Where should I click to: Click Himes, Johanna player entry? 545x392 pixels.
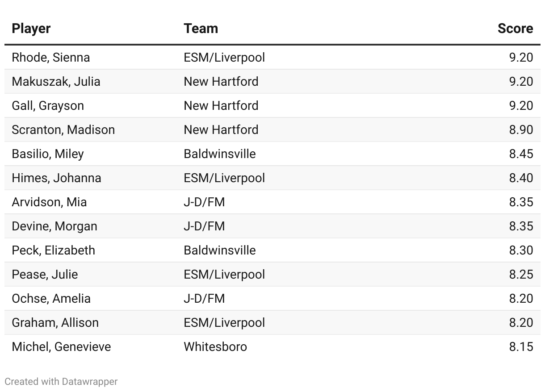(x=56, y=178)
